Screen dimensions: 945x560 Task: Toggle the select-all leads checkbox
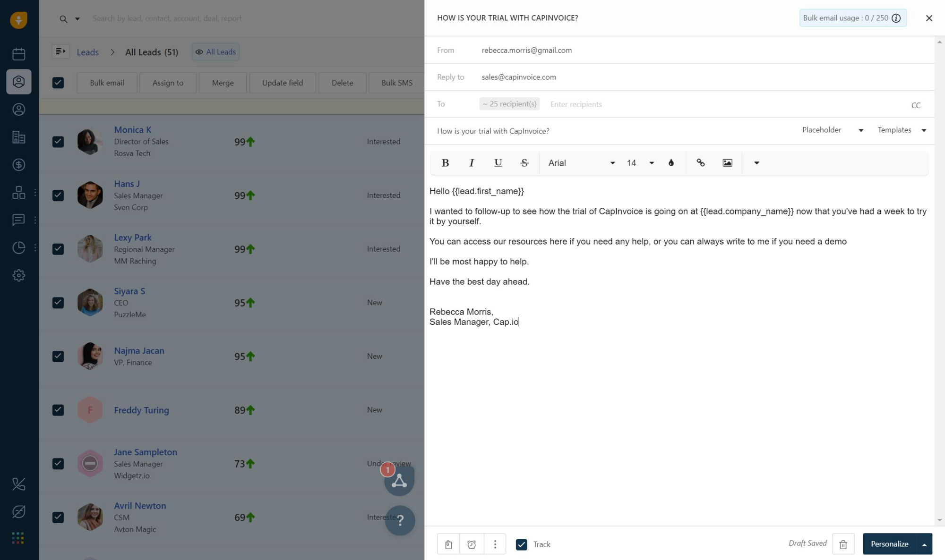tap(58, 83)
